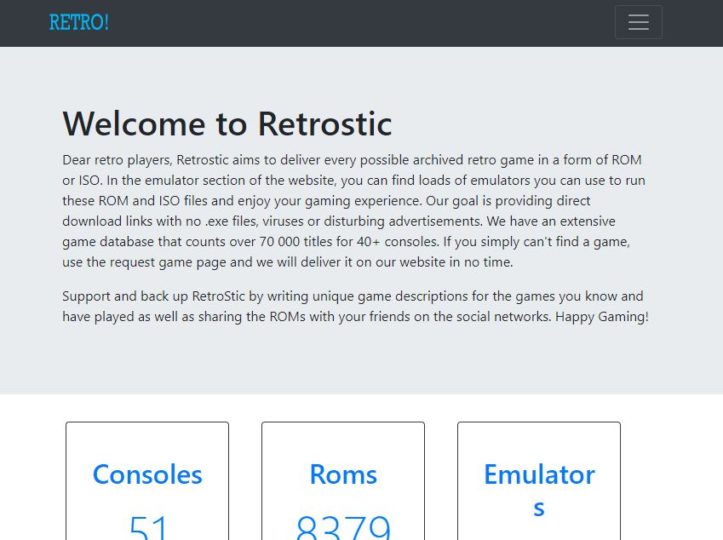Click the text line mentioning 70 000 titles
Image resolution: width=723 pixels, height=540 pixels.
tap(345, 242)
